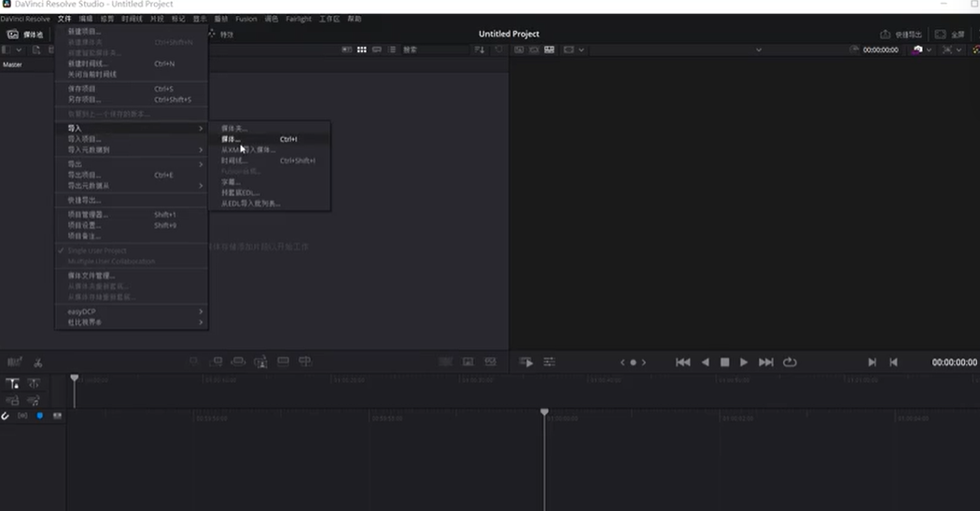The height and width of the screenshot is (511, 980).
Task: Switch media pool to thumbnail grid view
Action: [362, 50]
